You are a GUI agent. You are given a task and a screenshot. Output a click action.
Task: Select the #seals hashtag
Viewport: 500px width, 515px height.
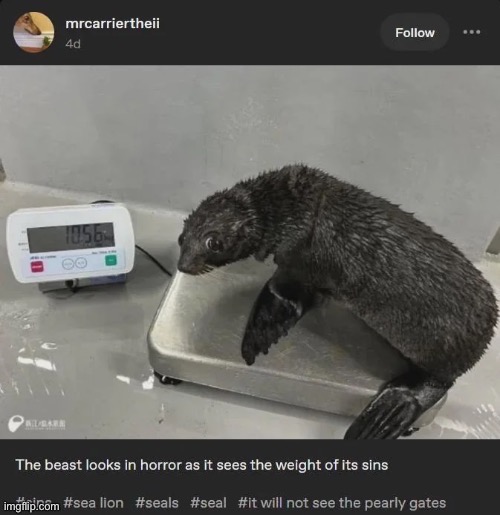point(157,503)
